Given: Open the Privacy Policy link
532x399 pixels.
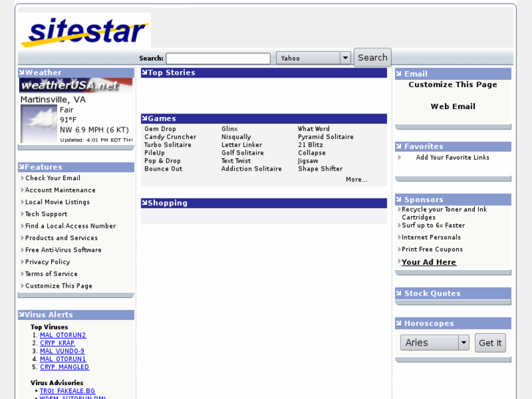Looking at the screenshot, I should pos(48,262).
